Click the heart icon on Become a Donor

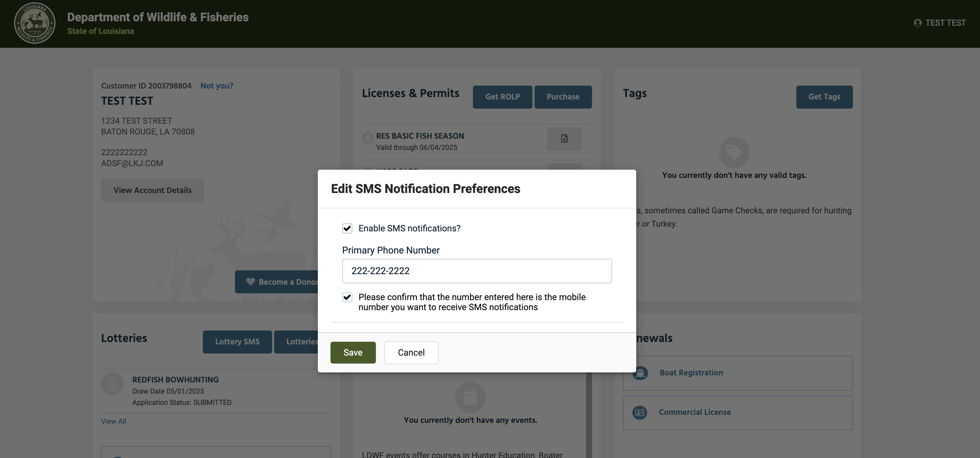(x=250, y=282)
